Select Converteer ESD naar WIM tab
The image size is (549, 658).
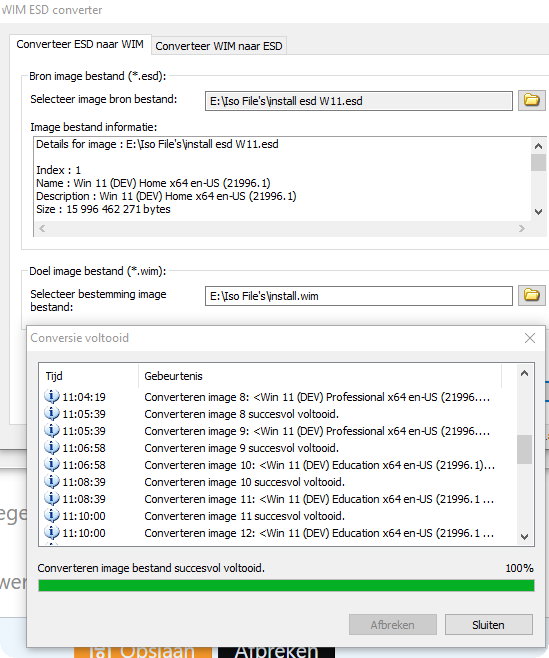pyautogui.click(x=80, y=44)
